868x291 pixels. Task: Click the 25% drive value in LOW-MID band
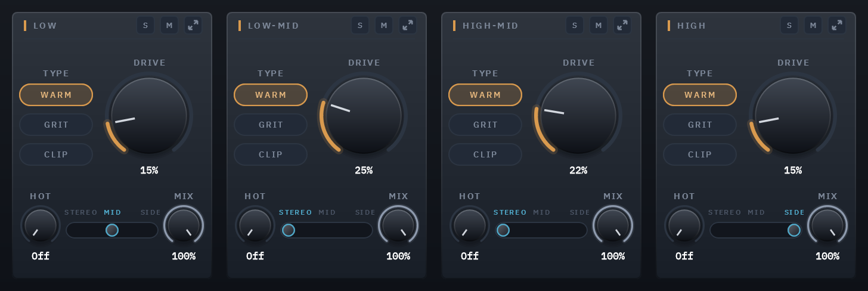coord(364,171)
